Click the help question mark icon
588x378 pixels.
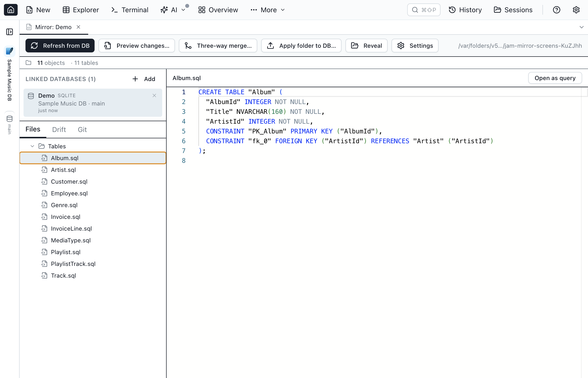tap(556, 10)
